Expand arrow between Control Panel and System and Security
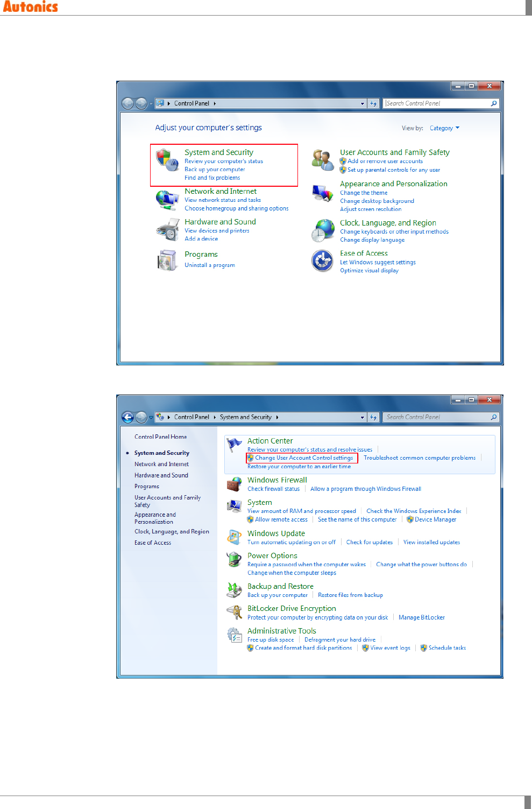532x809 pixels. pos(215,417)
